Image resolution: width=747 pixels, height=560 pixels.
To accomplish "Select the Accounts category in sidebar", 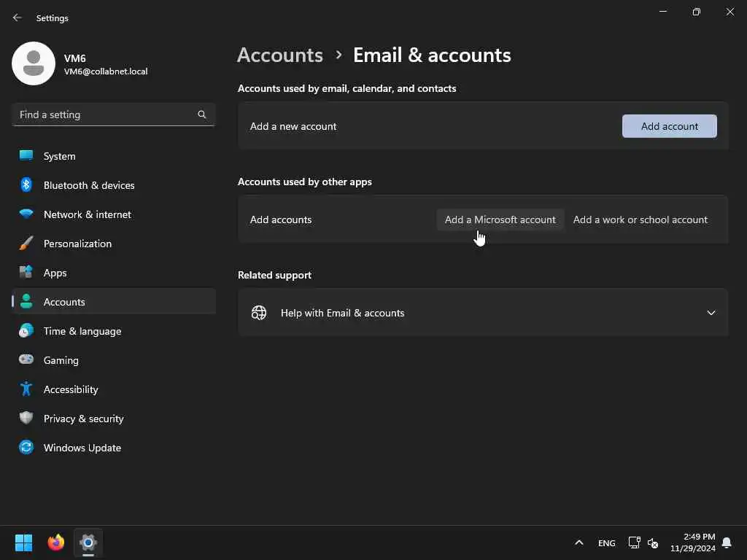I will tap(113, 302).
